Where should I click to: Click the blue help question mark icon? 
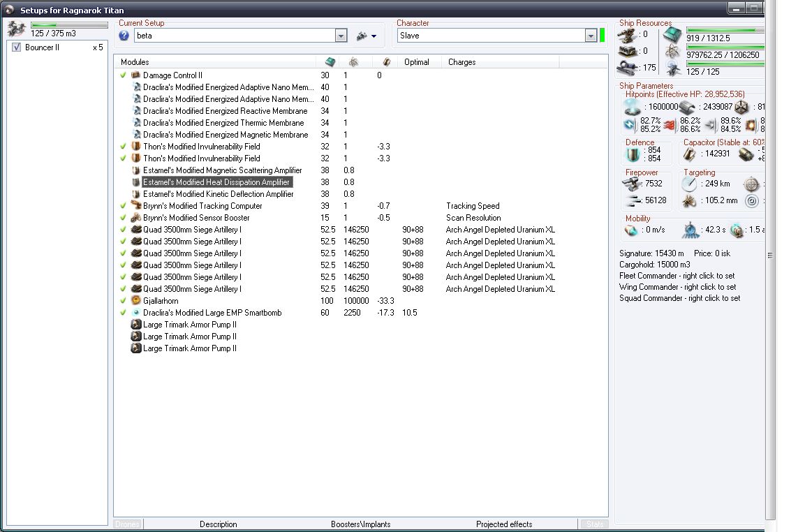124,36
